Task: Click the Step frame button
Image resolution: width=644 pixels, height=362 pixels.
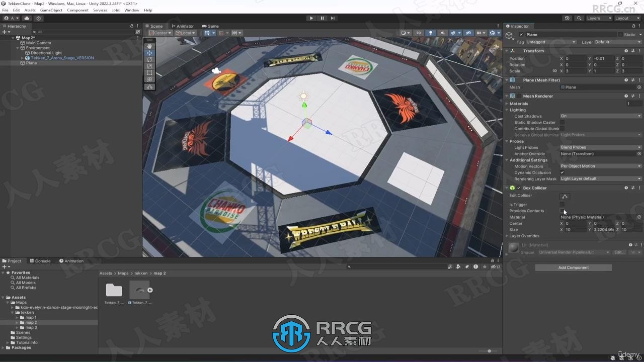Action: [x=333, y=18]
